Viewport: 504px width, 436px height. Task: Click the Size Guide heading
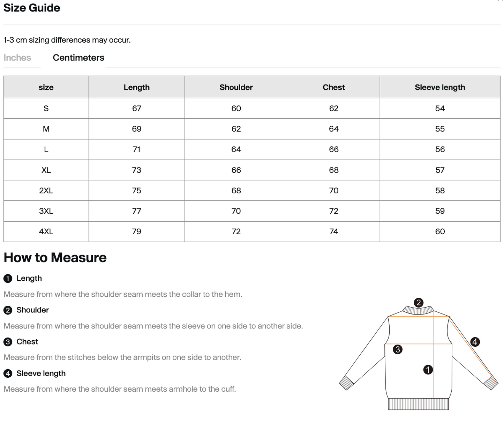coord(31,8)
